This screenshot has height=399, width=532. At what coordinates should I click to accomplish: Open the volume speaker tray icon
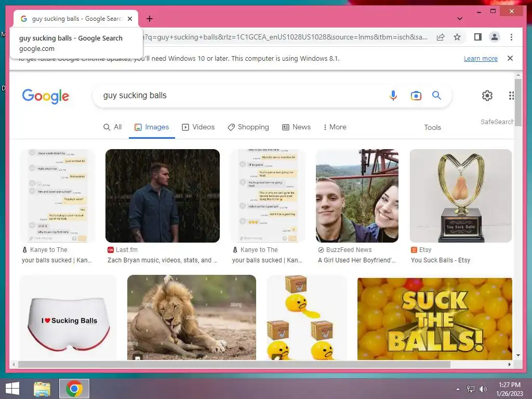click(x=483, y=389)
